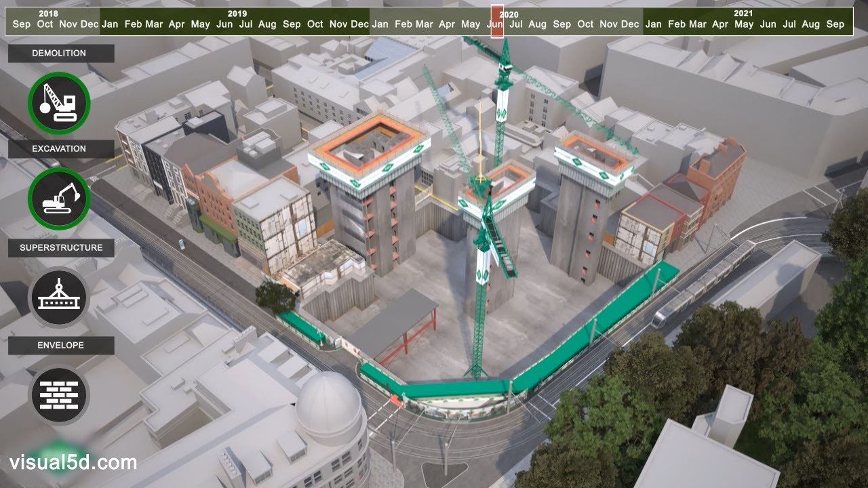Viewport: 868px width, 488px height.
Task: Select Mar 2019 on the timeline
Action: coord(155,24)
